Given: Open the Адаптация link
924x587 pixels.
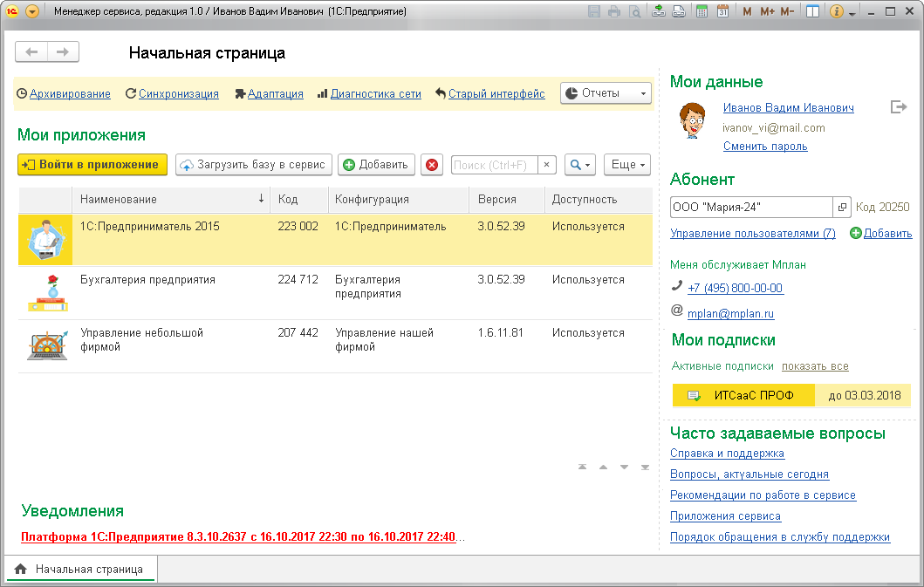Looking at the screenshot, I should [275, 93].
